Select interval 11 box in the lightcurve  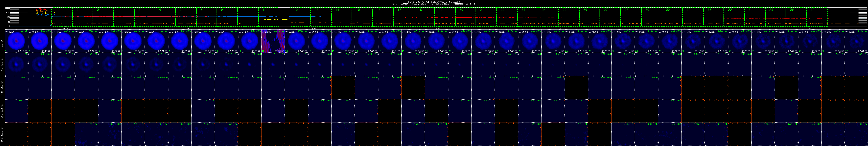pyautogui.click(x=268, y=17)
